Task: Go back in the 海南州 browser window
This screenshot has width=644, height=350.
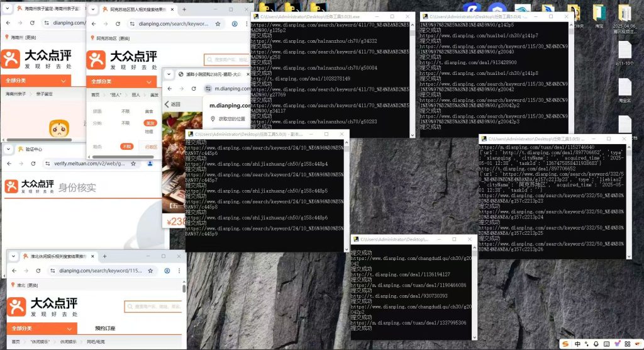Action: tap(8, 23)
